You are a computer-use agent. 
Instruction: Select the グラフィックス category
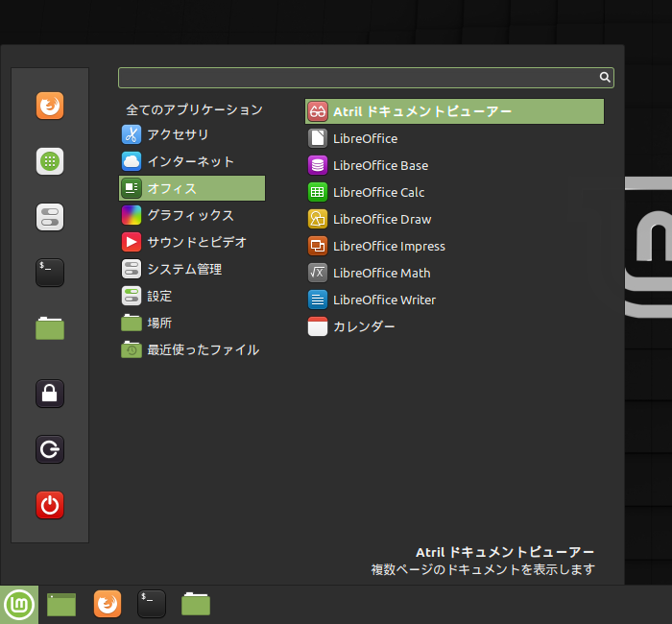(192, 215)
